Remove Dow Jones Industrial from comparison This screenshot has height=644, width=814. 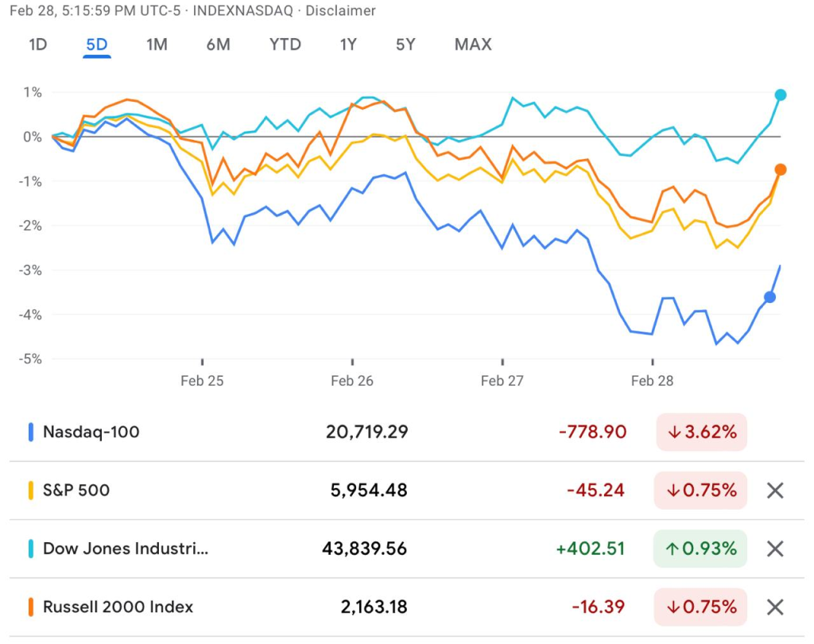pyautogui.click(x=775, y=549)
